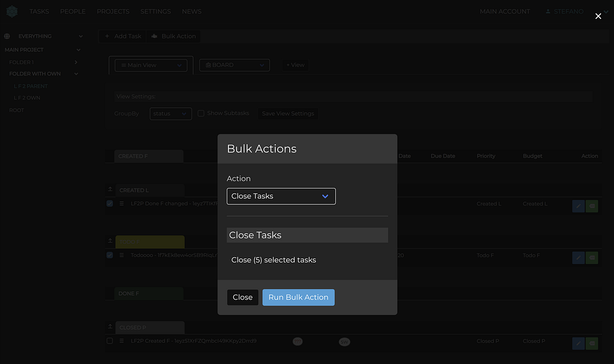Click the collapse arrow beside CREATED L group
This screenshot has height=364, width=614.
point(110,190)
